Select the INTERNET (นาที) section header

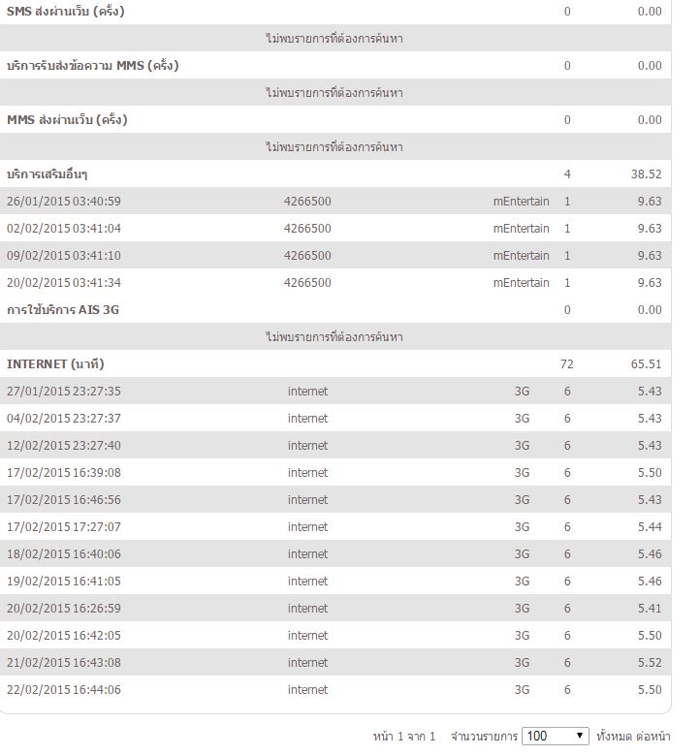pyautogui.click(x=335, y=363)
